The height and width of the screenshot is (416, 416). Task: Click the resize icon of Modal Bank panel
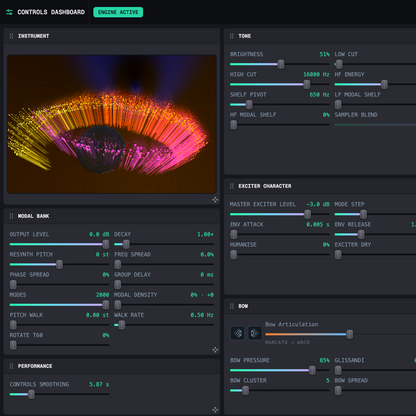pyautogui.click(x=215, y=350)
